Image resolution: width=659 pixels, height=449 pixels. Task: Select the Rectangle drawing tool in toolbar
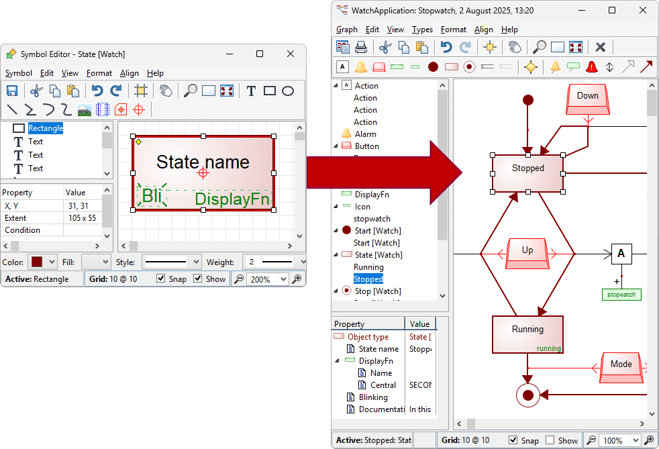click(x=269, y=91)
